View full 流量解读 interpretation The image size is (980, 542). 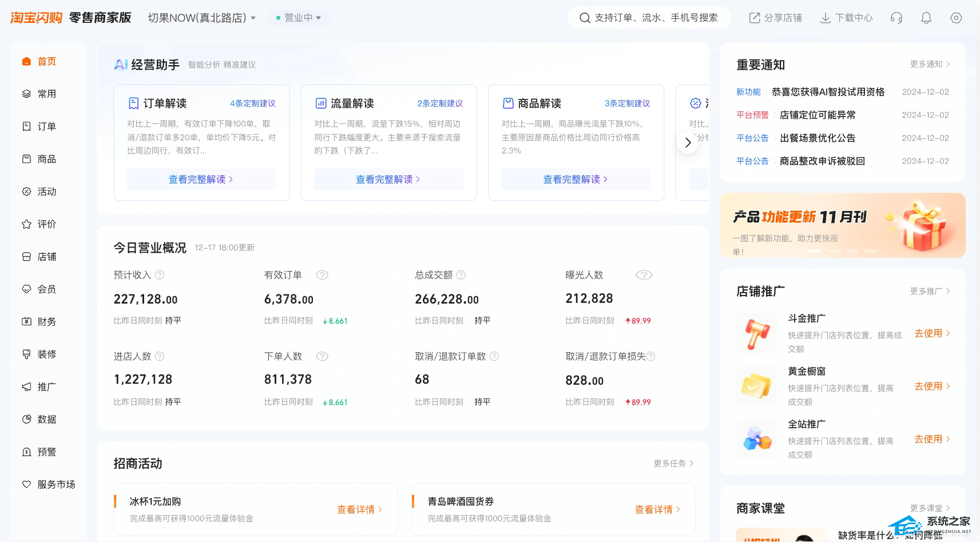(x=388, y=180)
